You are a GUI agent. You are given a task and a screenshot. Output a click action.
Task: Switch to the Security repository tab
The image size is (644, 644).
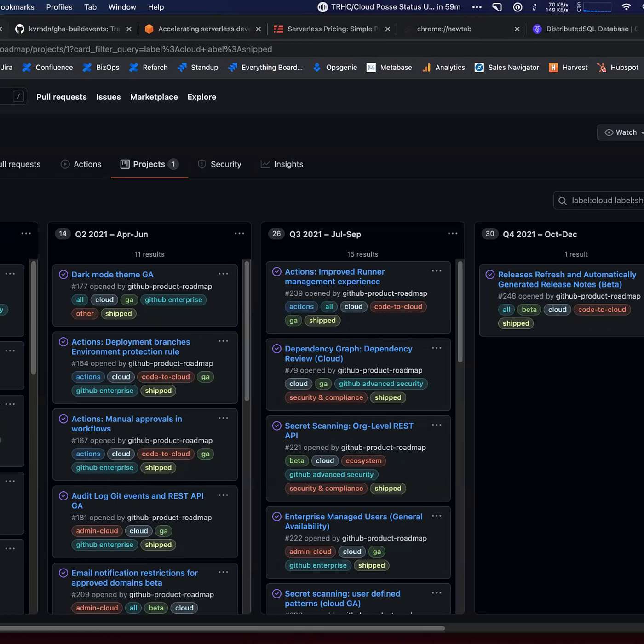(x=219, y=164)
